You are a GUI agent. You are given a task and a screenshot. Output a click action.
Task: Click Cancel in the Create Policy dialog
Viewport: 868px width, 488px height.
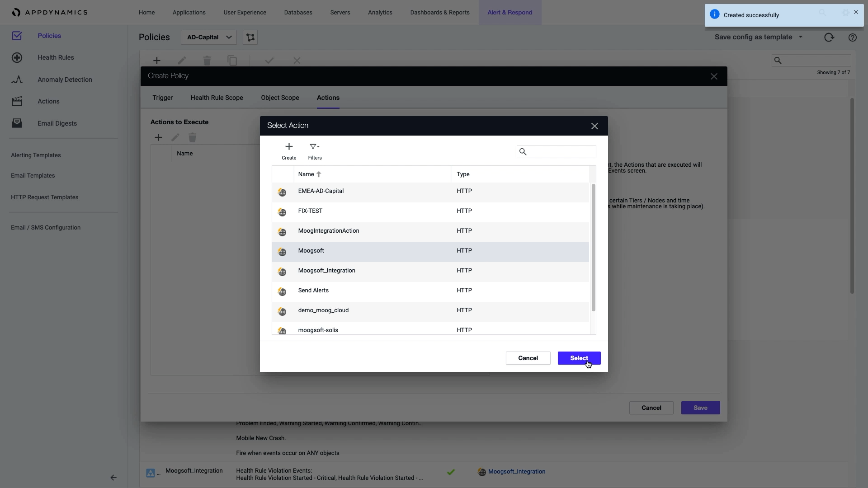tap(651, 408)
